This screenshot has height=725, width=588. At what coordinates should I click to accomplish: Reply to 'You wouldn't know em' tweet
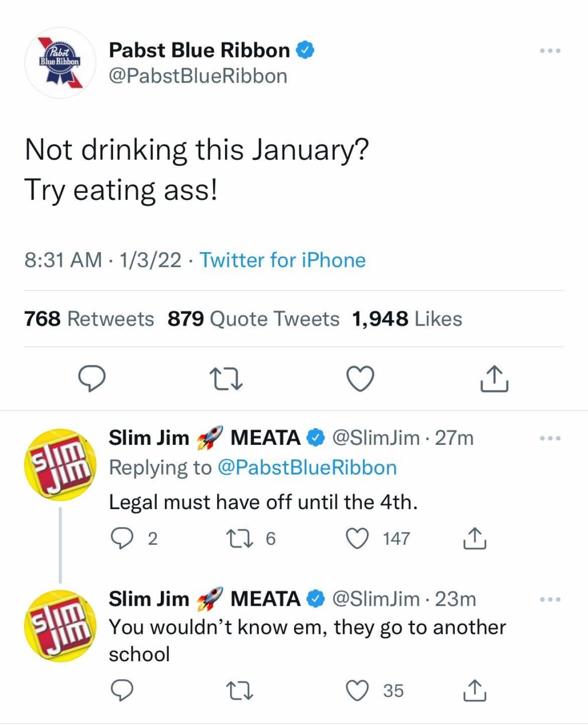coord(121,691)
